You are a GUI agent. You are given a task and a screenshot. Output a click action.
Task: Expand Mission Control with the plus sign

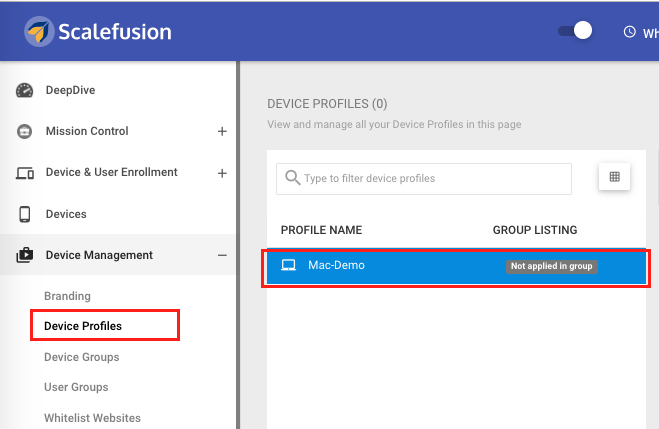tap(222, 132)
